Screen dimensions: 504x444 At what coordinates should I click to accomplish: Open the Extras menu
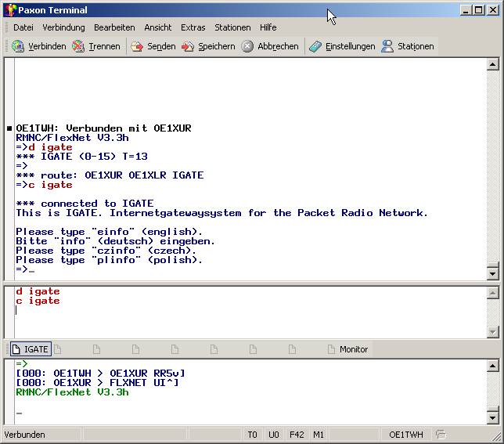click(193, 27)
